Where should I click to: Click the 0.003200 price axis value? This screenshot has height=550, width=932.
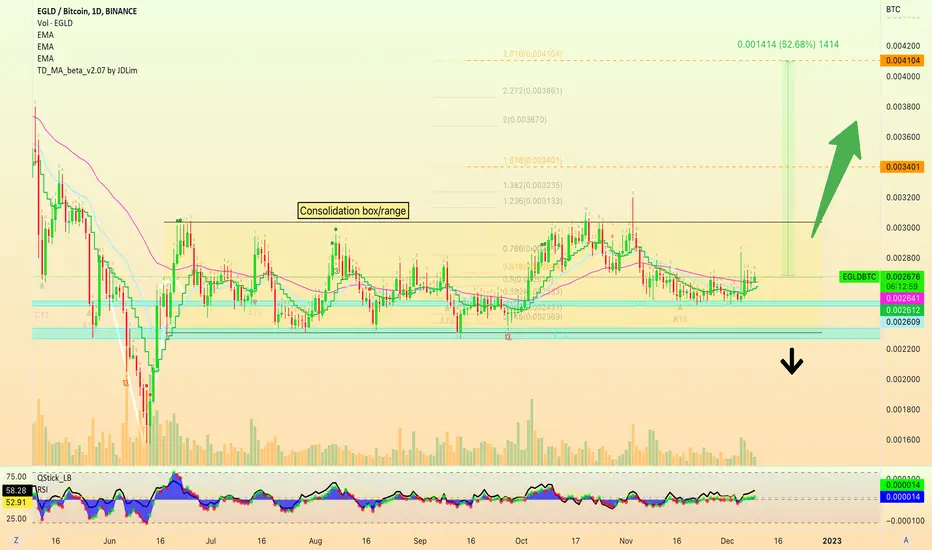click(x=903, y=197)
